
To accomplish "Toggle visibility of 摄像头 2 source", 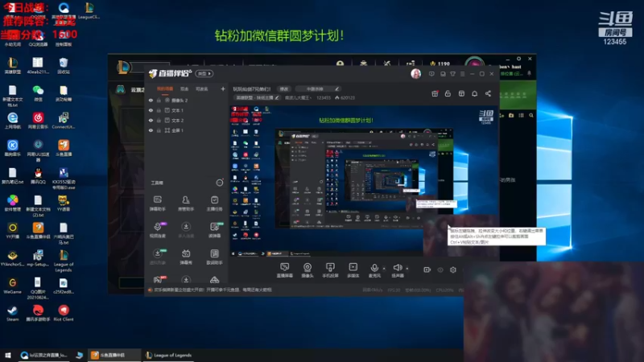I will [x=151, y=100].
